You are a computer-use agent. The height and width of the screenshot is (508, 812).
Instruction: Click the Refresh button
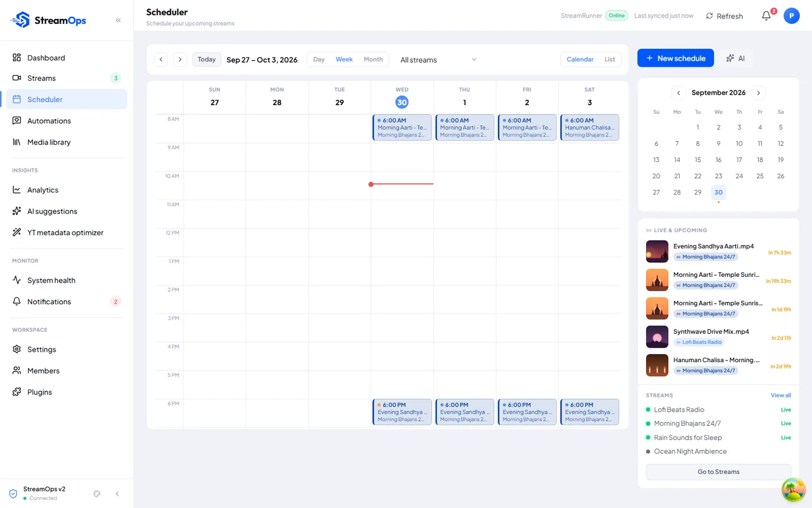tap(724, 16)
